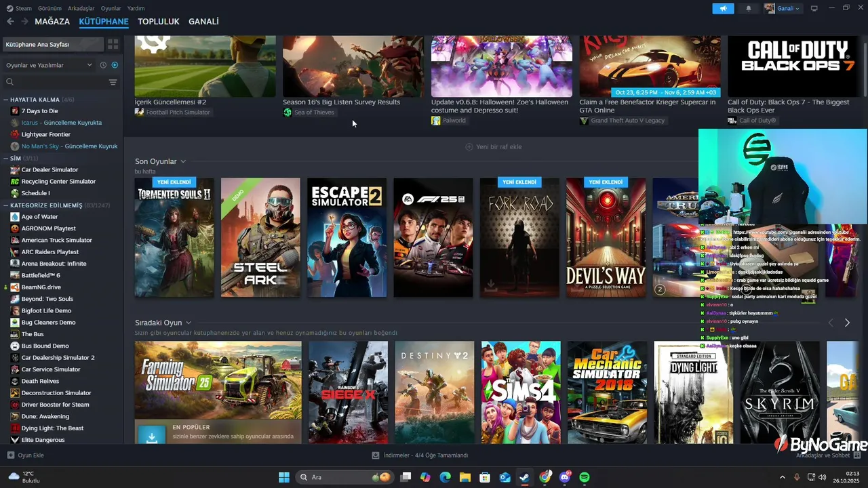This screenshot has height=488, width=868.
Task: Show hidden system tray icons
Action: pyautogui.click(x=783, y=477)
